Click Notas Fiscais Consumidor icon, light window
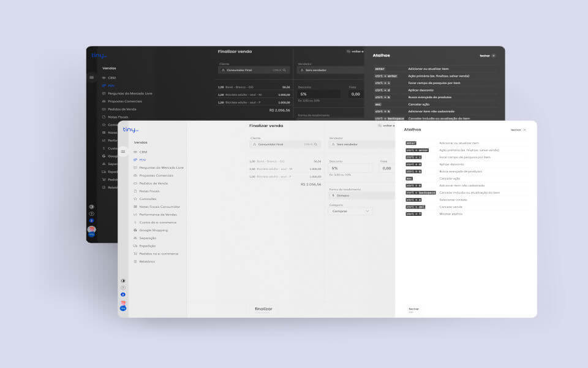588x368 pixels. (135, 207)
